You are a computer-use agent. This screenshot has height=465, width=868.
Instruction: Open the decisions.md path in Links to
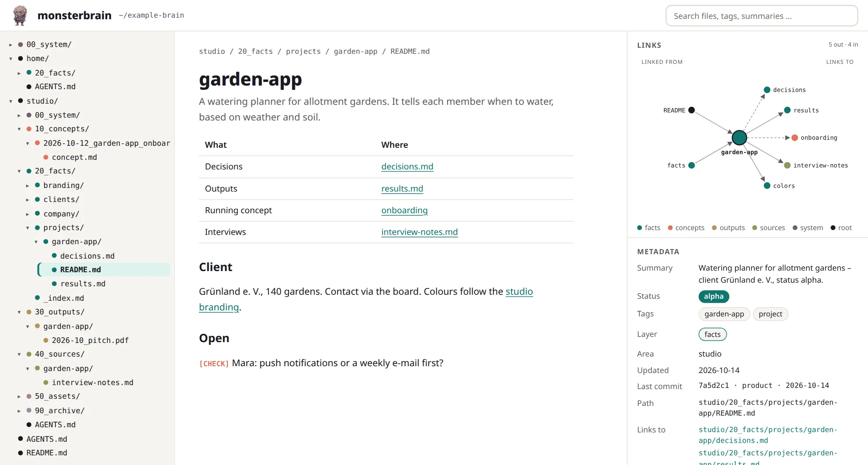(x=768, y=435)
